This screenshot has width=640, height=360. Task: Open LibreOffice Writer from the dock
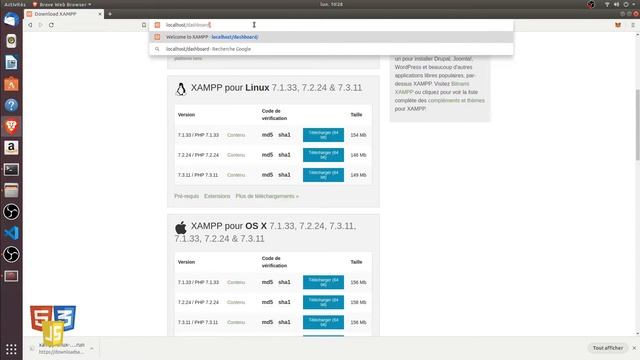point(11,62)
